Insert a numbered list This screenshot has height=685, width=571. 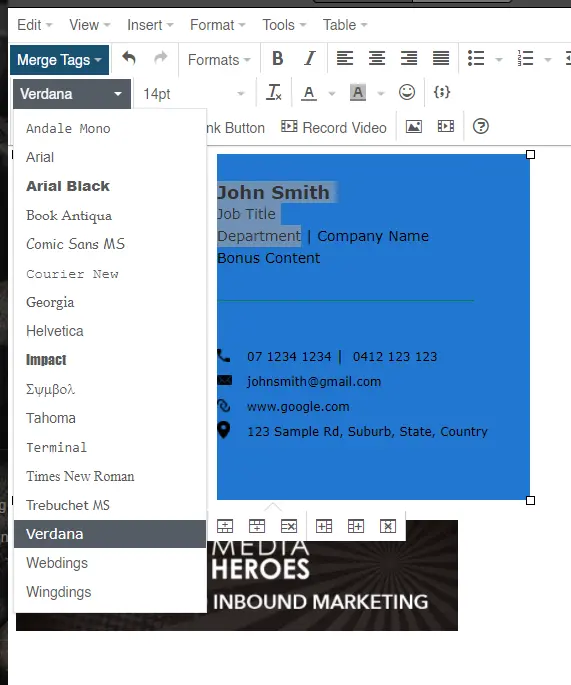pyautogui.click(x=525, y=58)
